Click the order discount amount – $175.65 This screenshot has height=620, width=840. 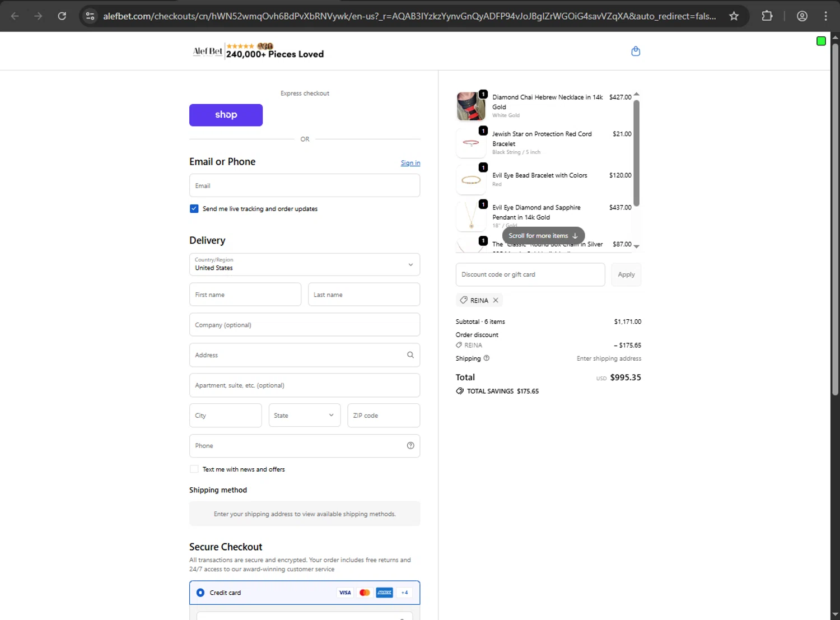(628, 345)
